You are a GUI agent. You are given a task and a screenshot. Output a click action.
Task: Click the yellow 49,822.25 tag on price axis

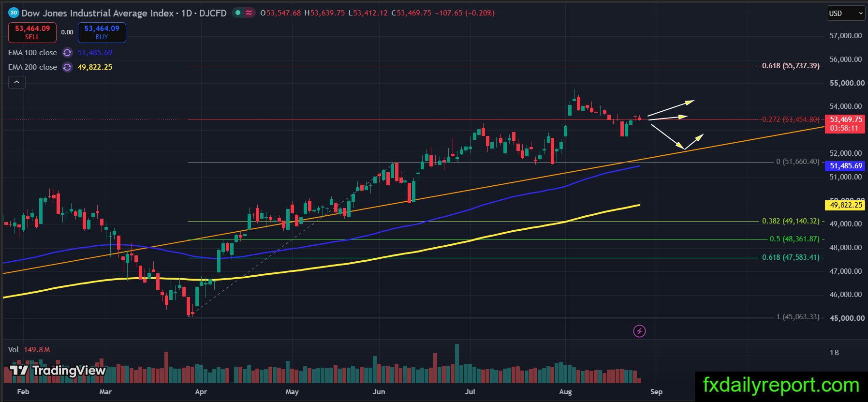click(846, 205)
